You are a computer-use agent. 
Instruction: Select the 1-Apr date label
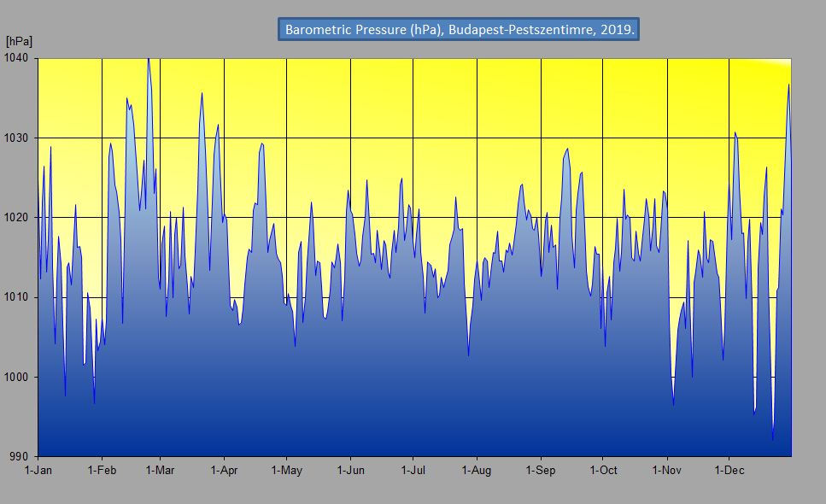[x=224, y=470]
